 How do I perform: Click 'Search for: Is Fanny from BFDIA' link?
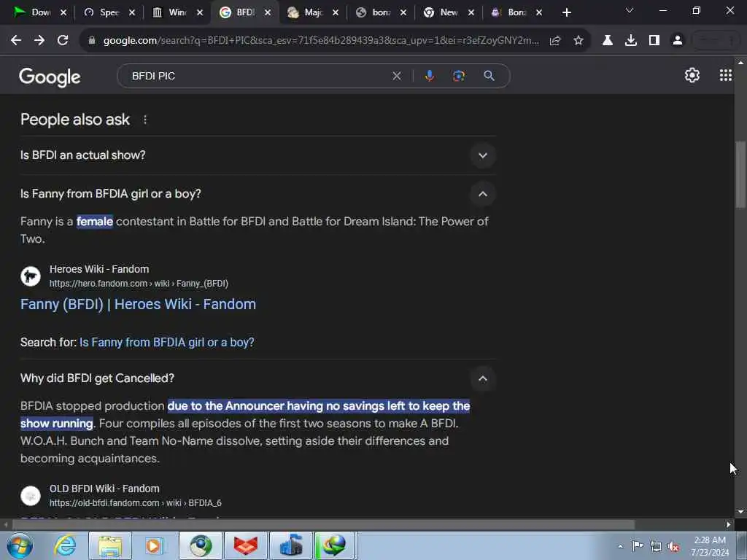point(167,343)
